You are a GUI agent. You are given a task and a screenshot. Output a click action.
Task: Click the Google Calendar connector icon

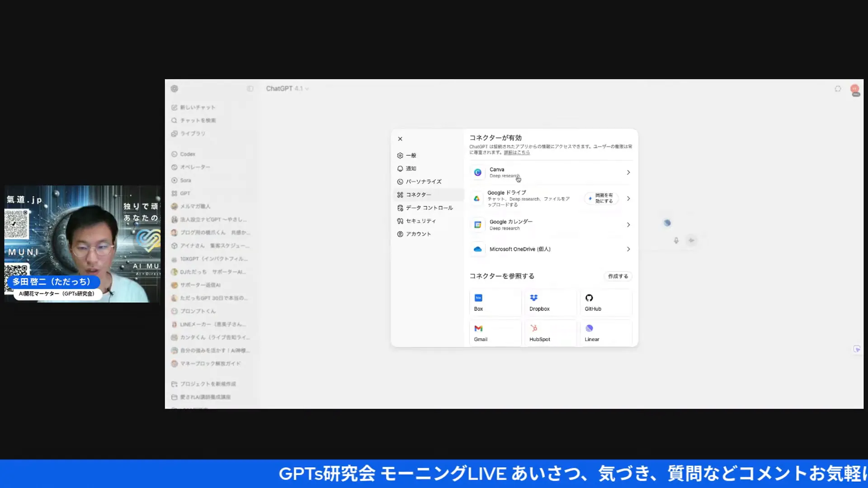pyautogui.click(x=477, y=225)
